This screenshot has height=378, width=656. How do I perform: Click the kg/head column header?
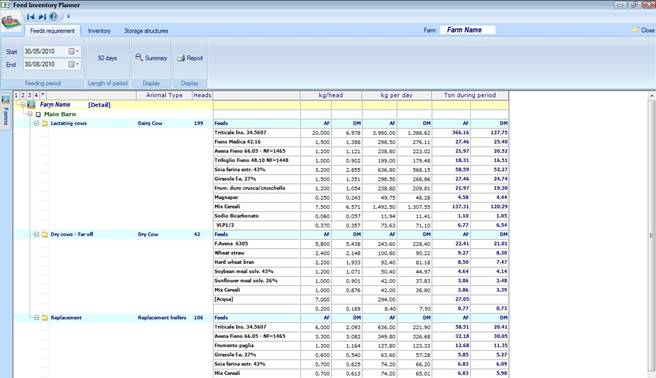tap(331, 95)
